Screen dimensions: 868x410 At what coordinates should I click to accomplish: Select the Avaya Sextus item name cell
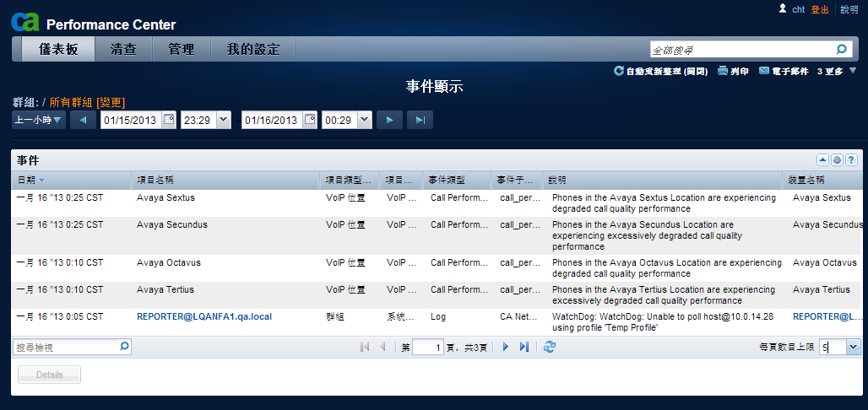point(165,197)
